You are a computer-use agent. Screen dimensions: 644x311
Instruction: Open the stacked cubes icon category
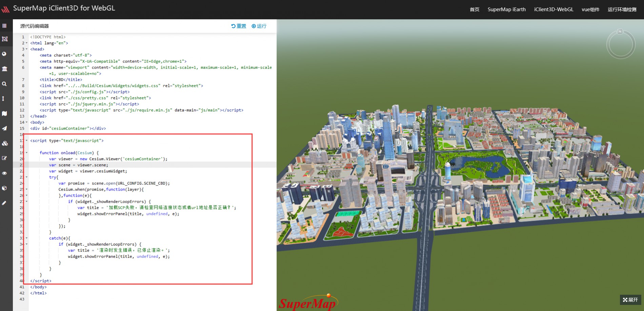[x=5, y=143]
